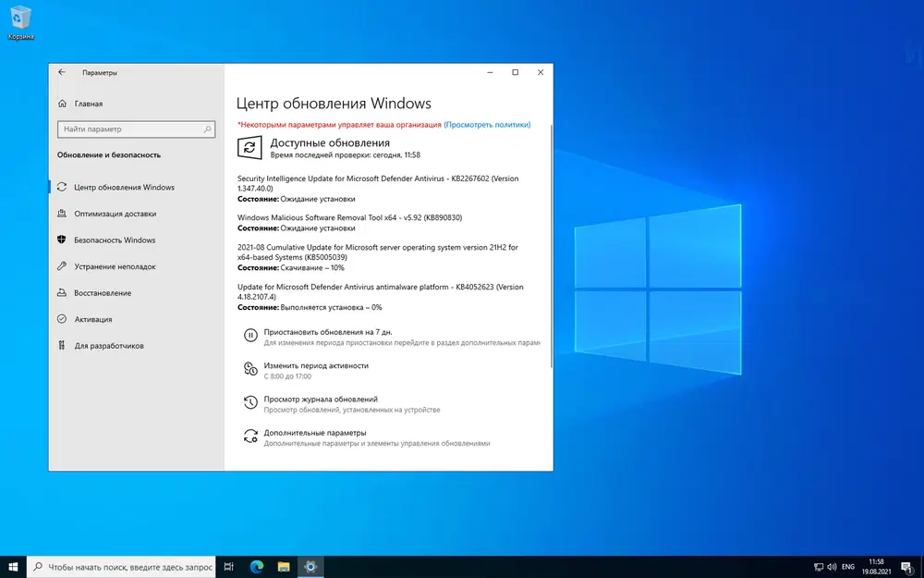Switch to the Восстановление section
This screenshot has height=578, width=924.
[x=103, y=293]
